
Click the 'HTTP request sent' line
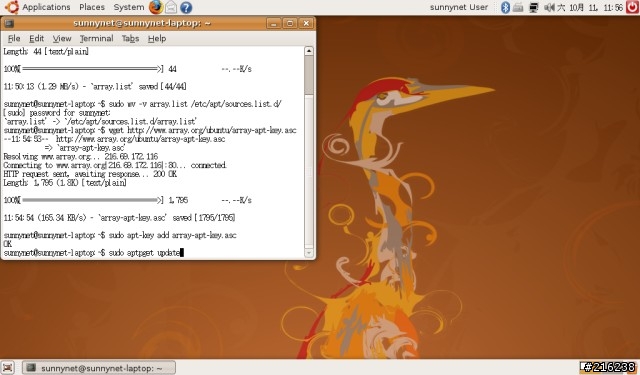(x=90, y=174)
